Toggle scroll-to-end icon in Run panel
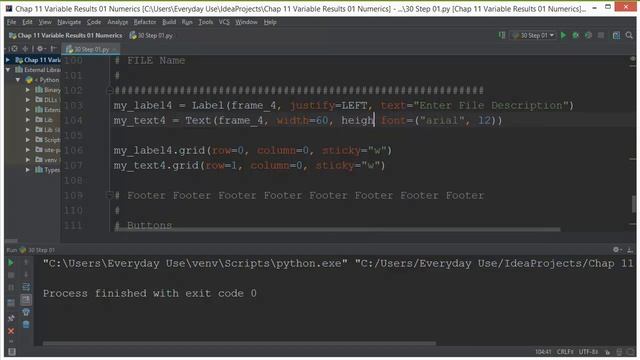 (x=26, y=300)
